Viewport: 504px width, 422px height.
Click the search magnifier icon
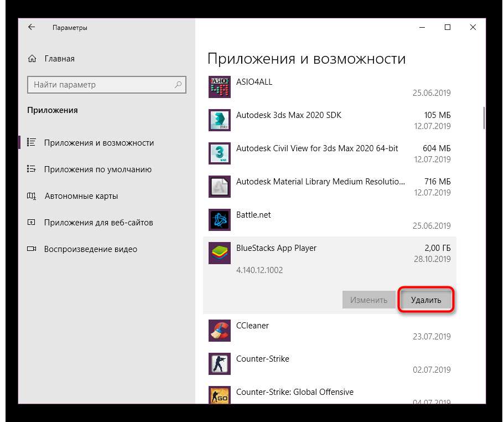[178, 85]
